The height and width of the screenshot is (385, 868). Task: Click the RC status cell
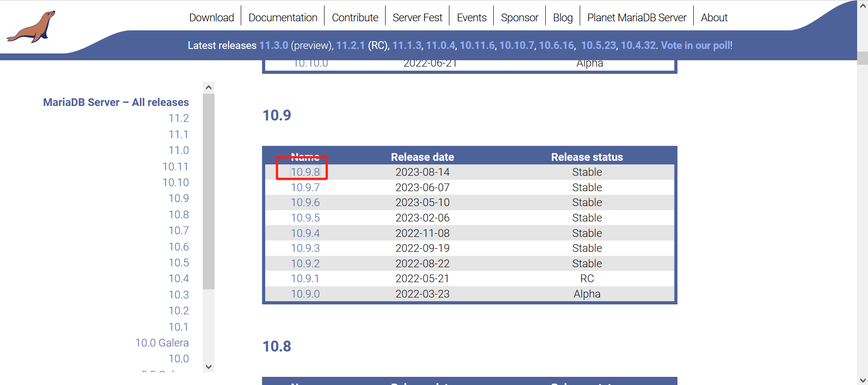(587, 279)
